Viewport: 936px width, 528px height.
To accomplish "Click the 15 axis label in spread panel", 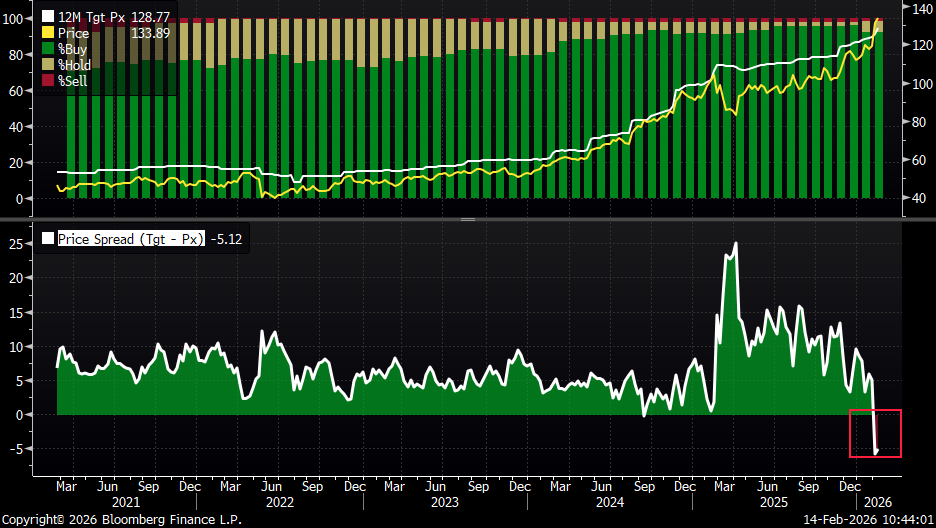I will point(16,313).
